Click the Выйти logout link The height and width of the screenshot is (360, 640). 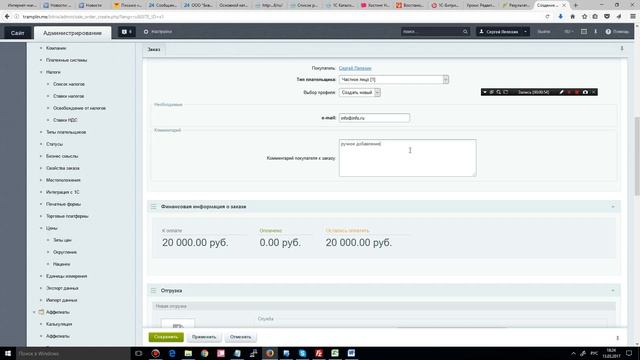pos(543,31)
